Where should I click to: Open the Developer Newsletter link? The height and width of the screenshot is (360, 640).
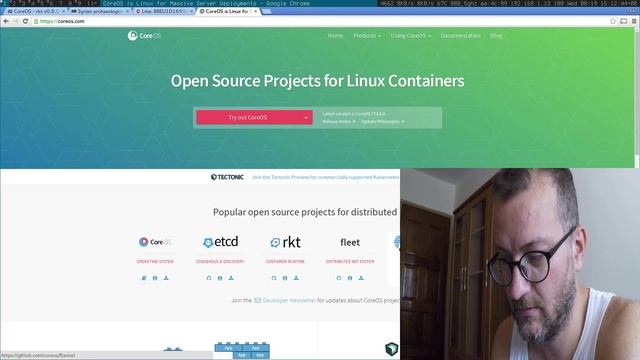289,300
